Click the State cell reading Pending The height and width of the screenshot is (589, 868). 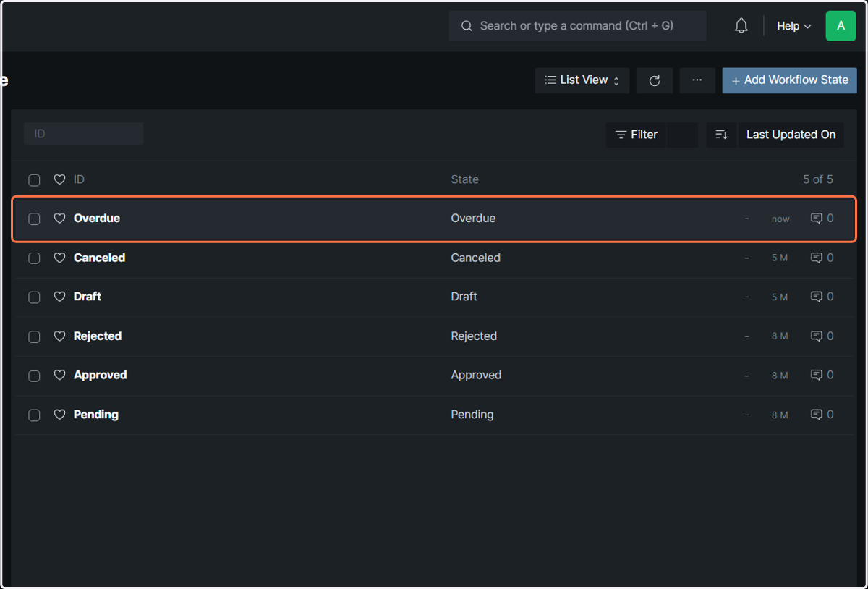point(472,415)
